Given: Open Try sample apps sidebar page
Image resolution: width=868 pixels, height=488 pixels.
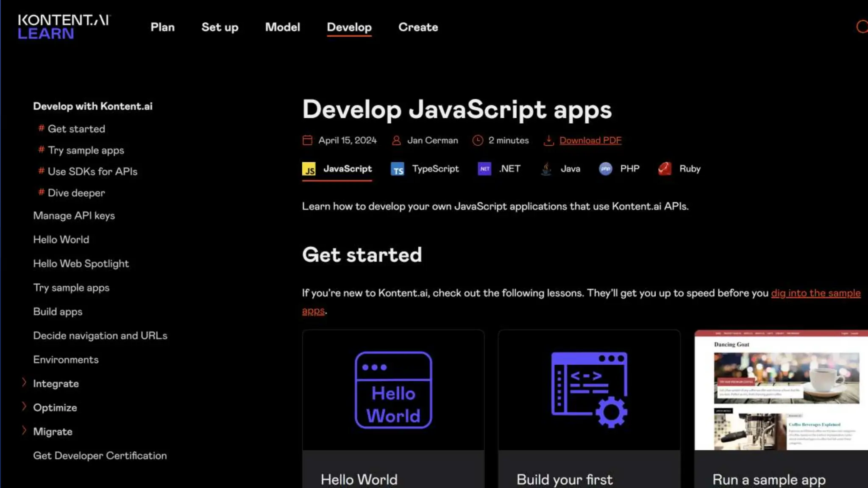Looking at the screenshot, I should pos(71,288).
